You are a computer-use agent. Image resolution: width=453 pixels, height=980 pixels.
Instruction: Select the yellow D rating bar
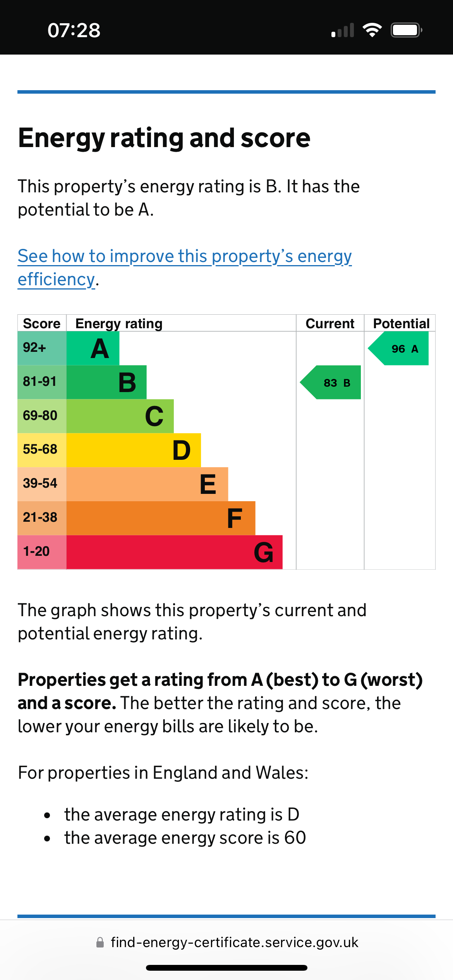tap(134, 450)
